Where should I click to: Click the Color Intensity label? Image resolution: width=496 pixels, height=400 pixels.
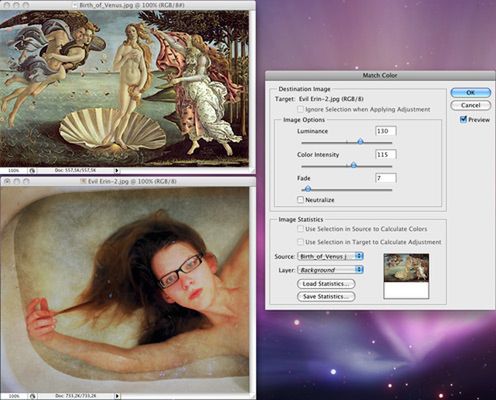318,155
